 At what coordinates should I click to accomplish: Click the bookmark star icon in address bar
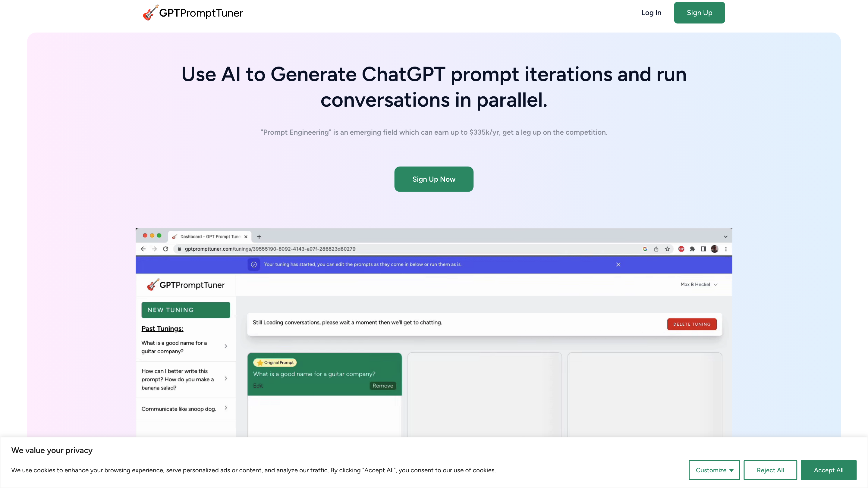(667, 249)
